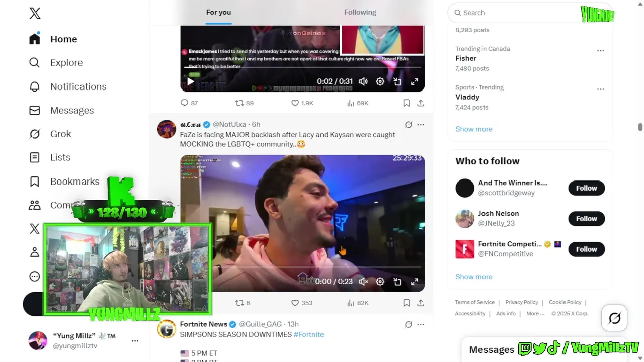This screenshot has width=644, height=362.
Task: Open the Notifications bell icon
Action: coord(34,86)
